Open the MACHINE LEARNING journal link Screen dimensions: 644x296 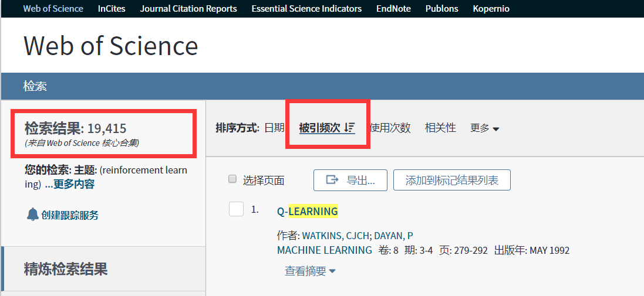tap(325, 250)
